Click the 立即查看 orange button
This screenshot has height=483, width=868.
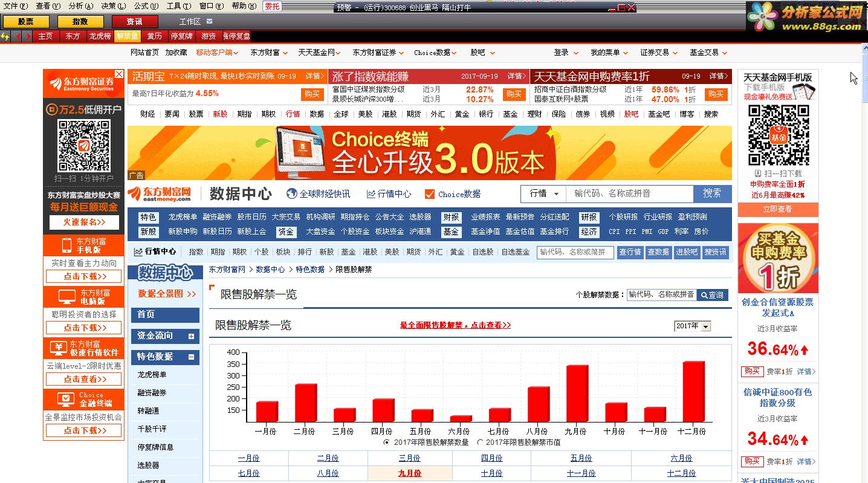click(x=777, y=209)
